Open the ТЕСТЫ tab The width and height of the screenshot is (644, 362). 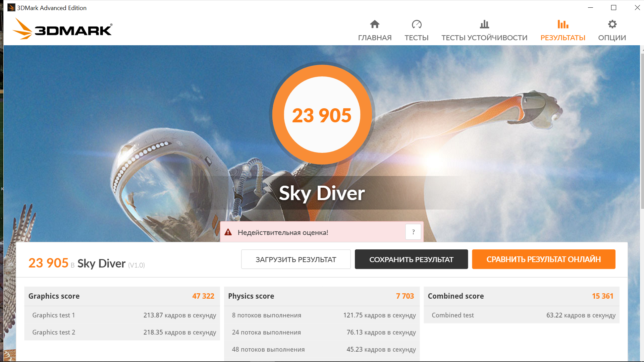(416, 38)
